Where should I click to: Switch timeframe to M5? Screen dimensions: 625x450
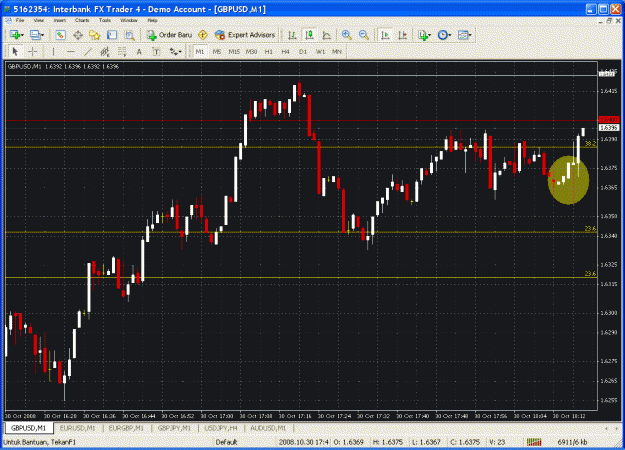coord(217,51)
